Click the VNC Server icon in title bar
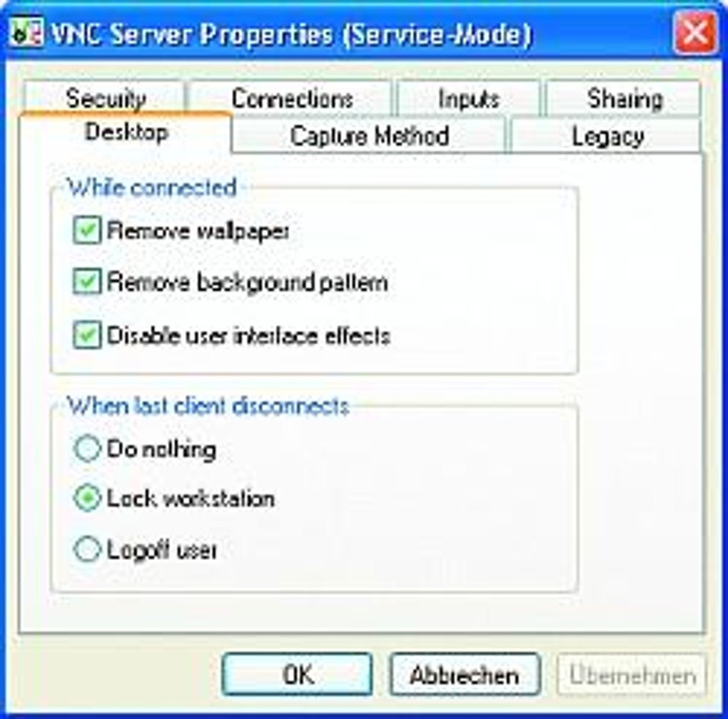The width and height of the screenshot is (728, 719). point(26,33)
